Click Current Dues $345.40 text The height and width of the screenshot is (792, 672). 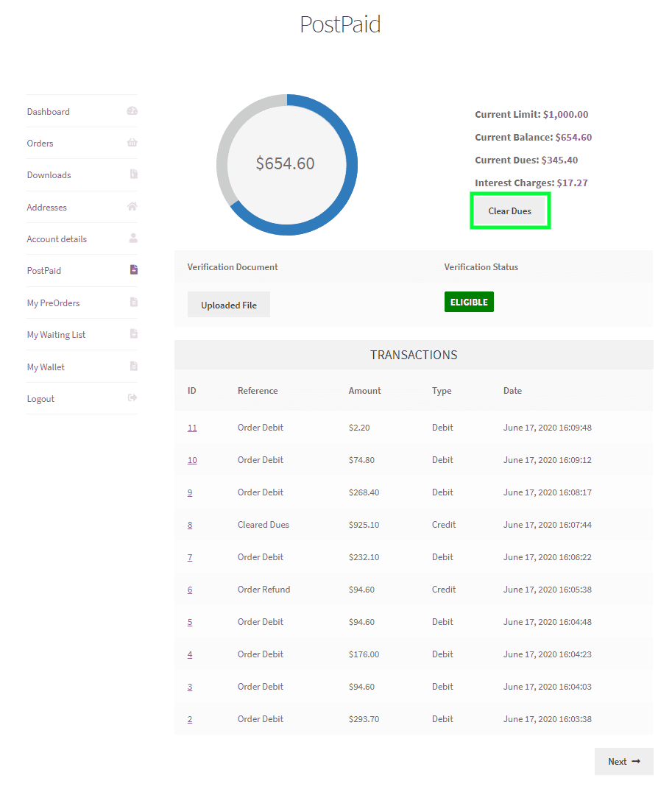526,160
